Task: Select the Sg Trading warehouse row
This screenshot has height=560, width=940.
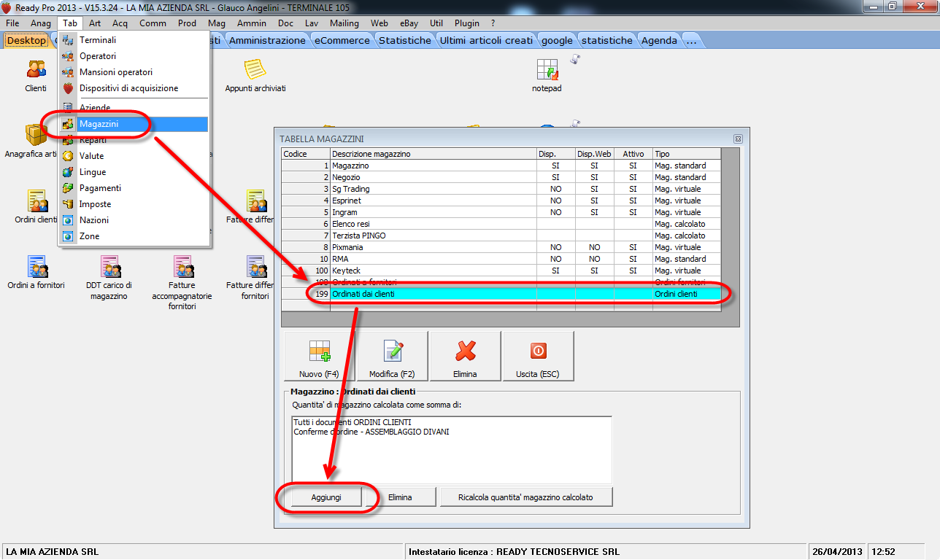Action: point(501,189)
